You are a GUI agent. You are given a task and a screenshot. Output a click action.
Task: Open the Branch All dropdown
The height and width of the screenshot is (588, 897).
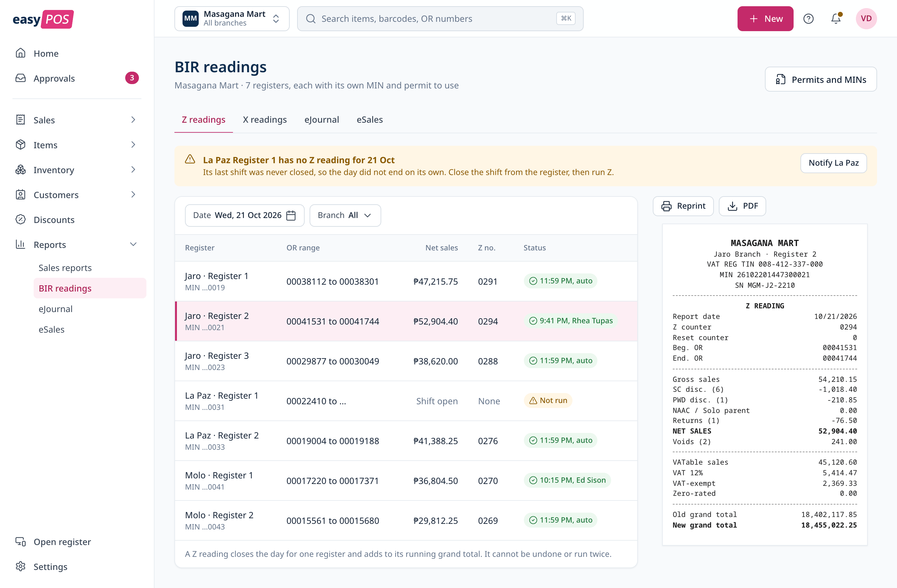(x=345, y=215)
